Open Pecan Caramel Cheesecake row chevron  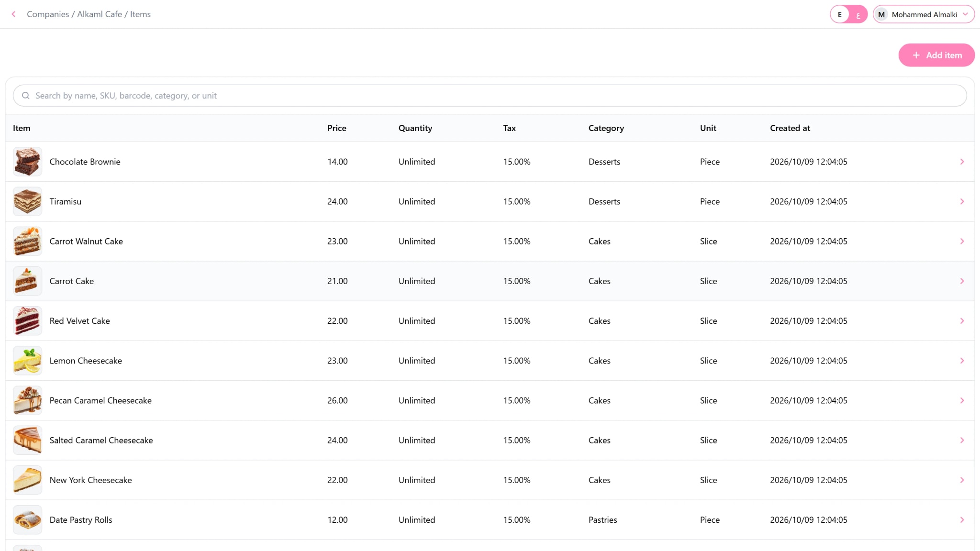tap(962, 400)
